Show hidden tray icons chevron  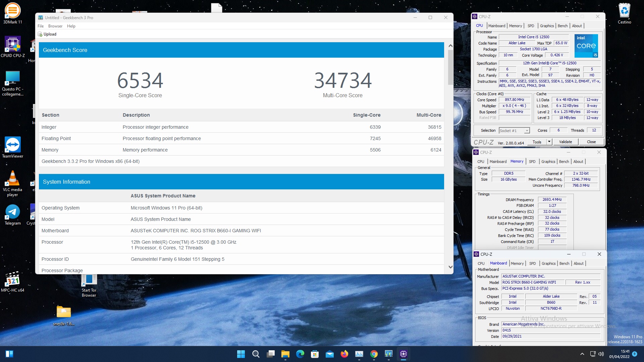point(582,354)
